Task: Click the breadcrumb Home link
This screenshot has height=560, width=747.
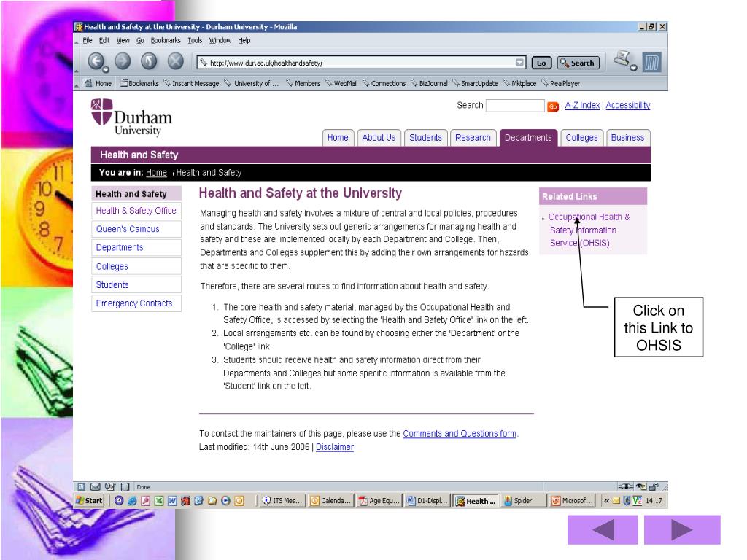Action: tap(156, 173)
